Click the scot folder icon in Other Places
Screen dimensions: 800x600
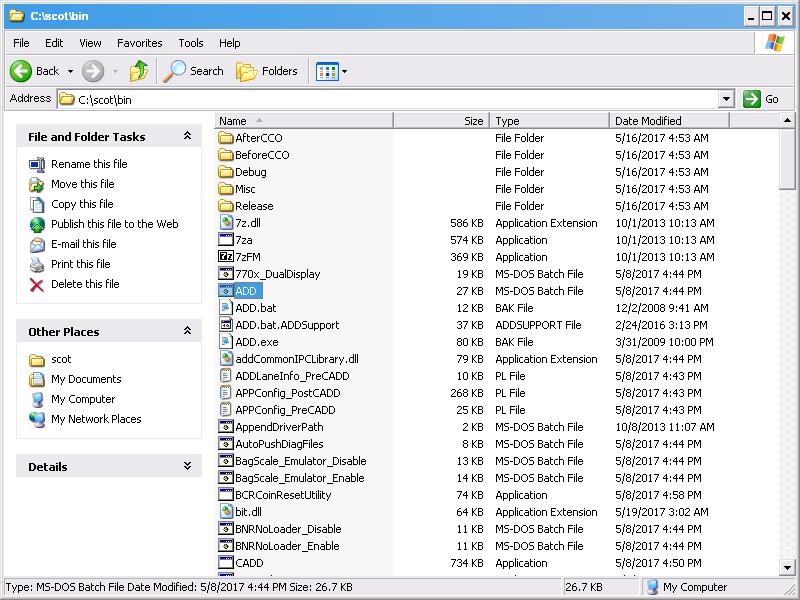(37, 360)
